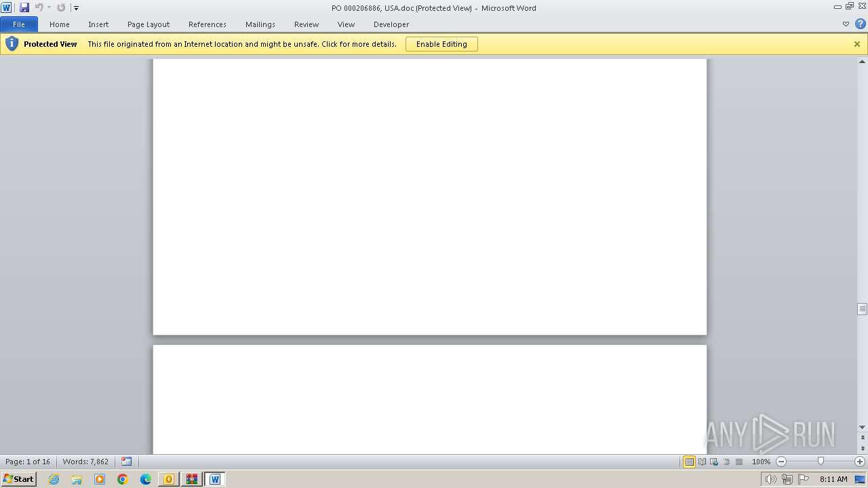This screenshot has width=868, height=488.
Task: Click the Words: 7,862 count in status bar
Action: [85, 462]
